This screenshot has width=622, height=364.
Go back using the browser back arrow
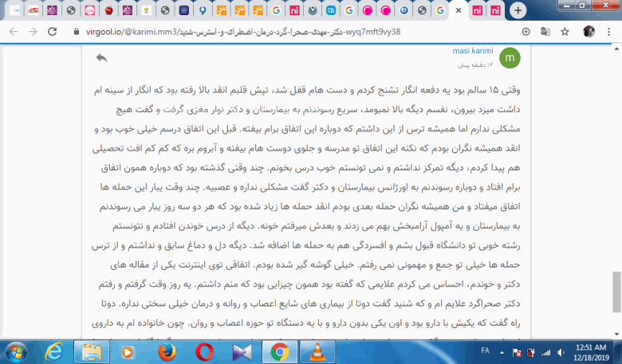click(13, 32)
